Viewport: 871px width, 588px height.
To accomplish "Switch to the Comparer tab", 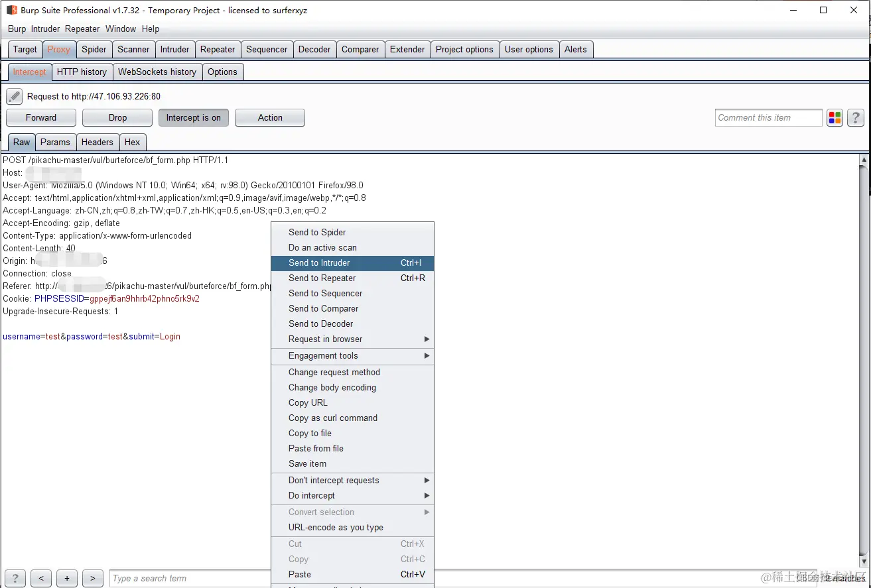I will click(360, 49).
